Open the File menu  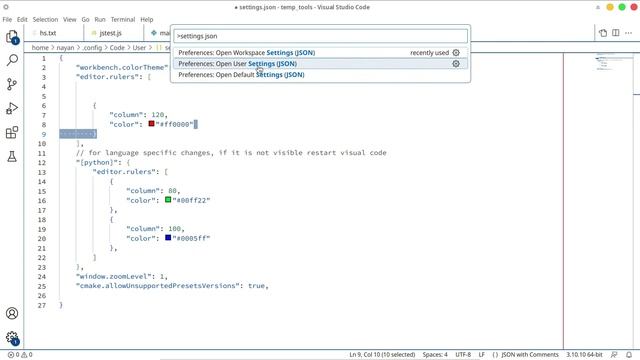click(x=7, y=19)
